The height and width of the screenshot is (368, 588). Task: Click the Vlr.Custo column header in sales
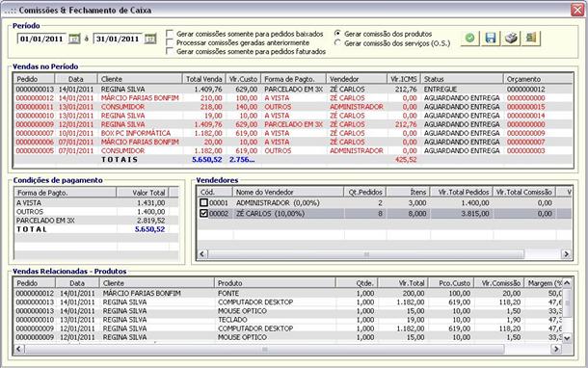(x=243, y=79)
